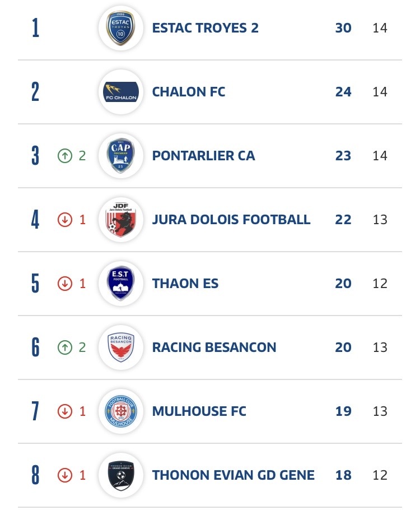
Task: Click Estac Troyes' 30 points value
Action: tap(343, 28)
